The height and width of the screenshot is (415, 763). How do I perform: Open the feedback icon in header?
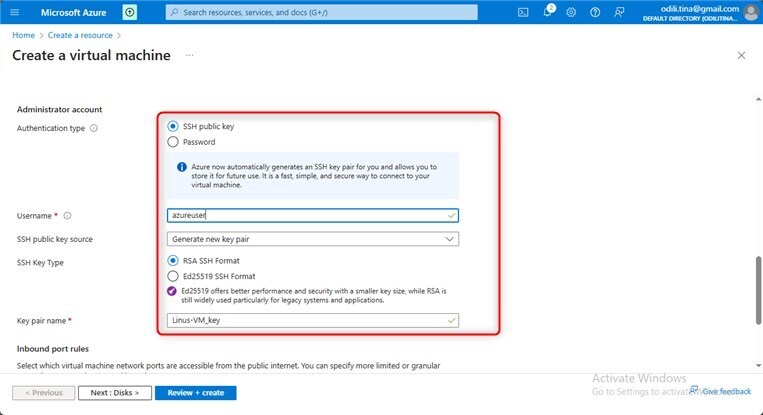620,12
